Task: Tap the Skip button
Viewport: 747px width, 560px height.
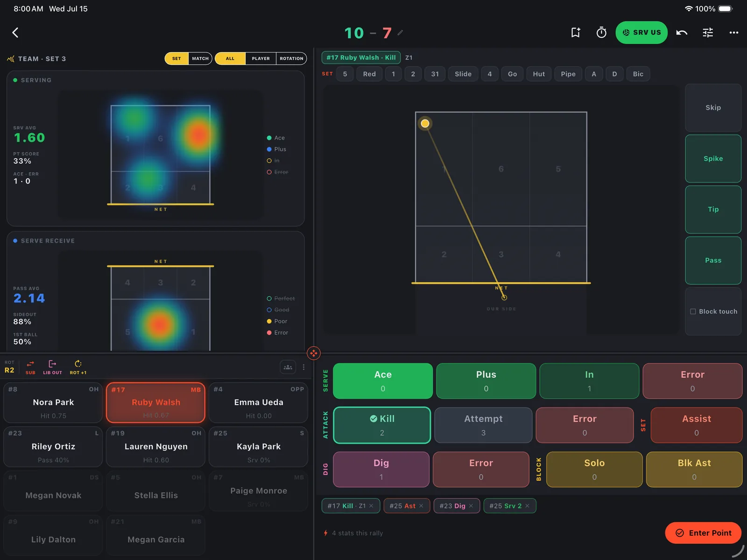Action: (x=713, y=108)
